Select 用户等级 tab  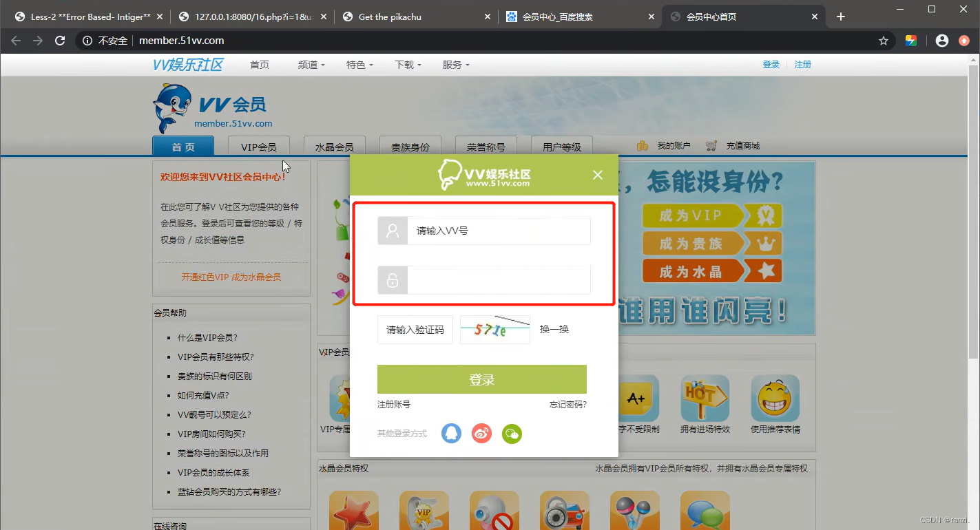(561, 146)
